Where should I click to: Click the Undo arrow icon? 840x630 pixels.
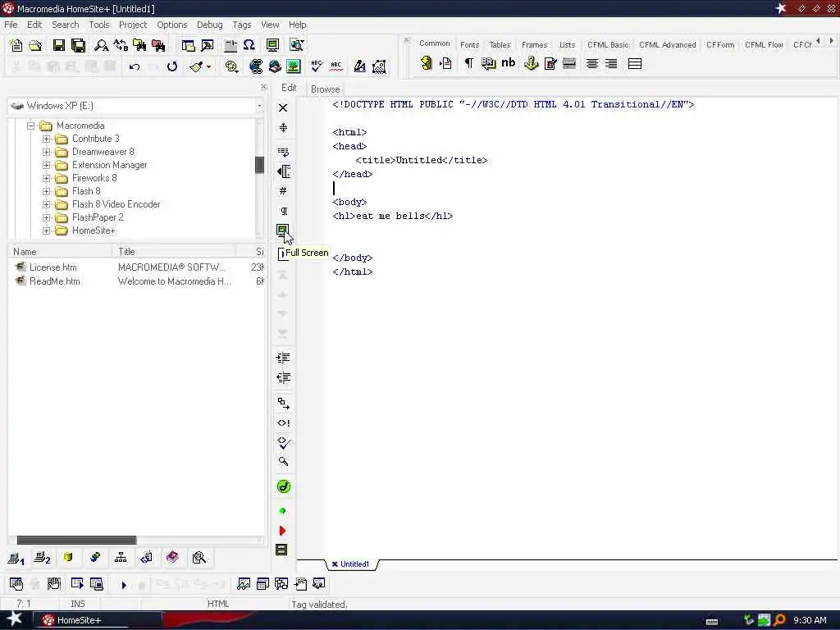point(135,66)
